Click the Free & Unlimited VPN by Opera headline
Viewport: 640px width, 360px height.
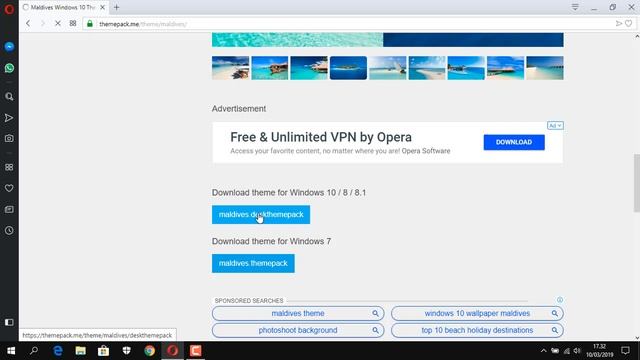(321, 137)
